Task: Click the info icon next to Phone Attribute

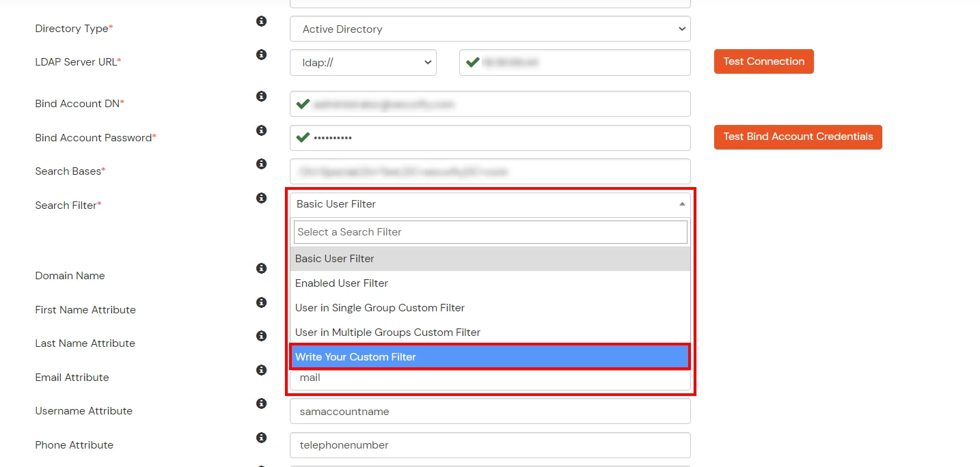Action: [261, 438]
